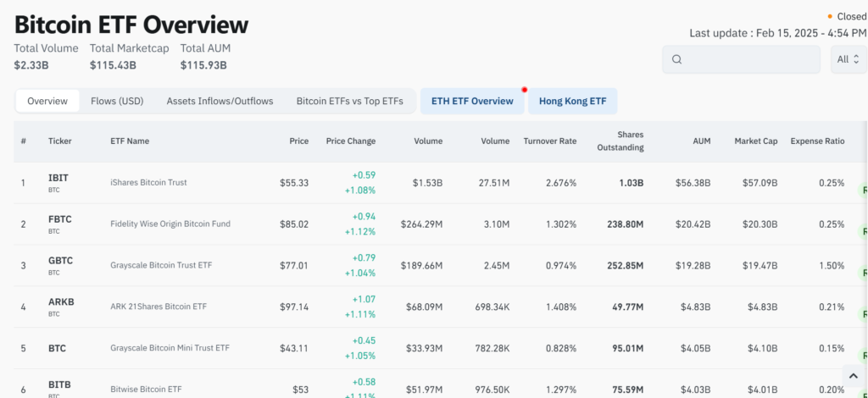
Task: Open the All filter dropdown
Action: click(x=849, y=59)
